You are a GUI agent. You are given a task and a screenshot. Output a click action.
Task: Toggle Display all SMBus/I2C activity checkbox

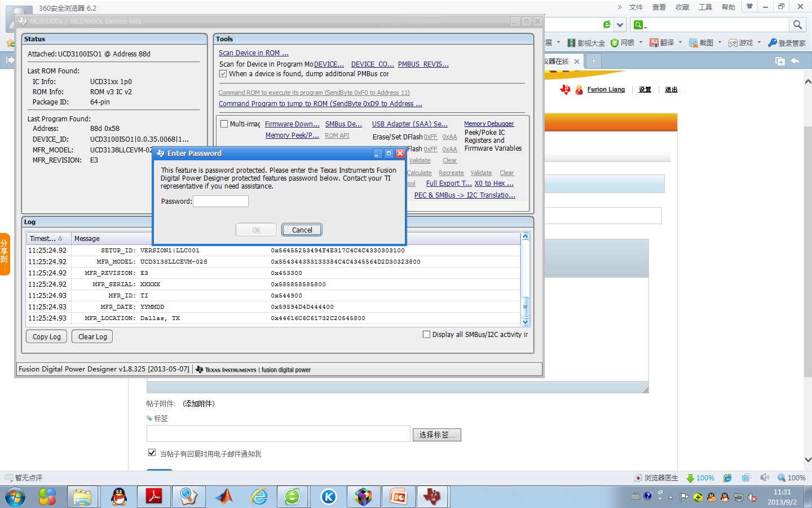pos(427,335)
